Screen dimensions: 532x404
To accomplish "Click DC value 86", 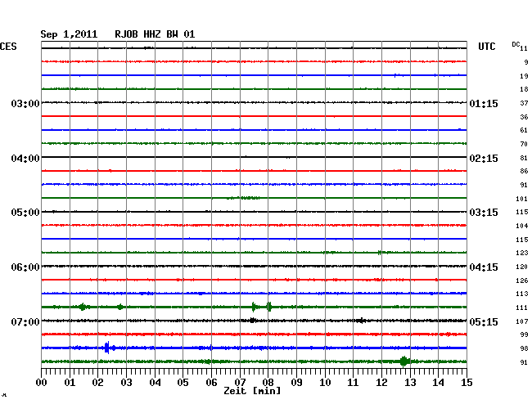I will point(524,171).
